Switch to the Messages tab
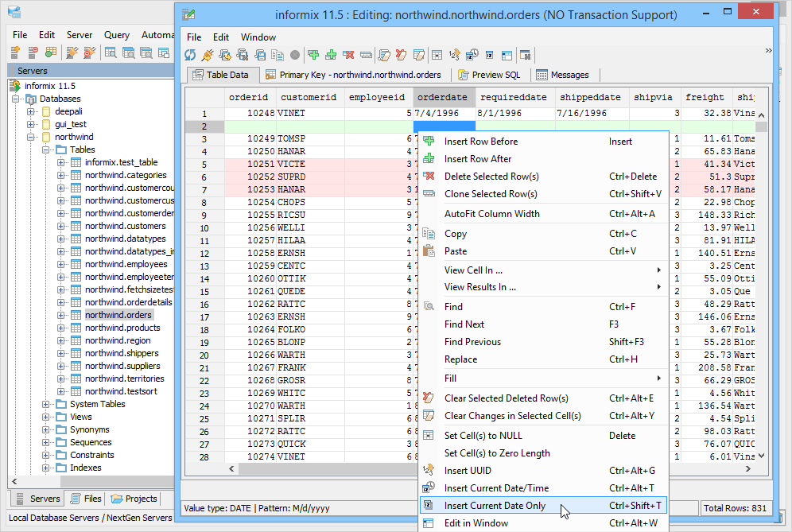The width and height of the screenshot is (792, 532). pyautogui.click(x=563, y=75)
